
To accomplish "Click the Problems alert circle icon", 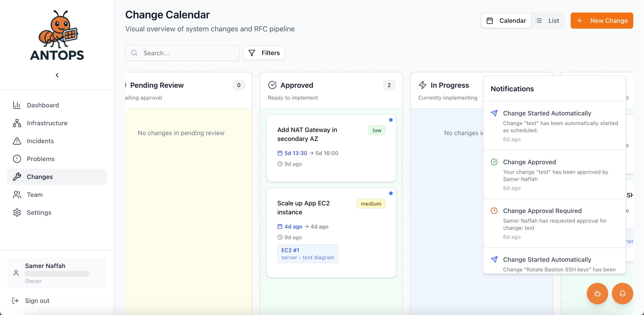I will pos(17,159).
